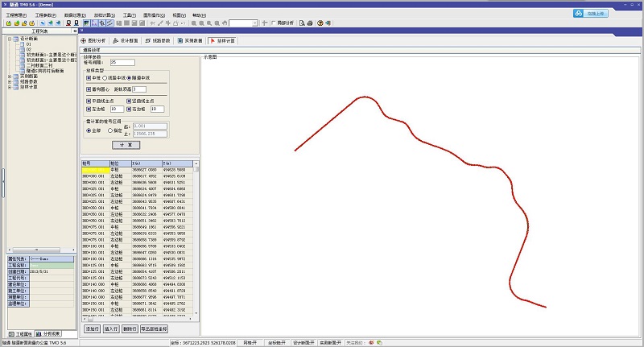The width and height of the screenshot is (644, 347).
Task: Select tree item 01 under 设计断面
Action: 29,44
